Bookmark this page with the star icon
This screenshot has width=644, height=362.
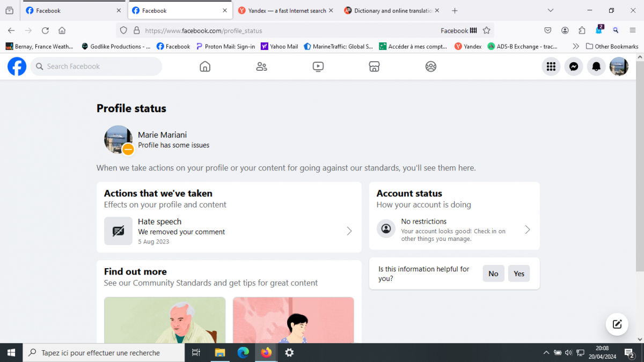486,31
